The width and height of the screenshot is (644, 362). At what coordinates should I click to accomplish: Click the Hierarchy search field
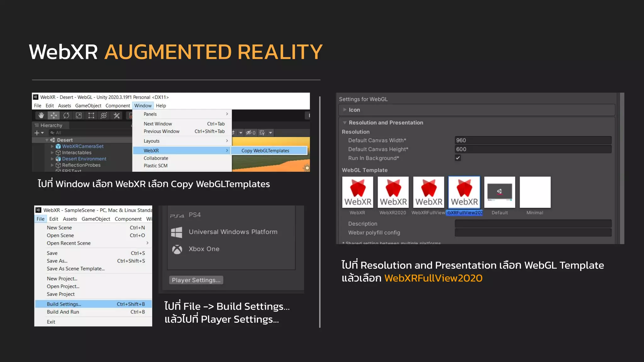point(90,133)
